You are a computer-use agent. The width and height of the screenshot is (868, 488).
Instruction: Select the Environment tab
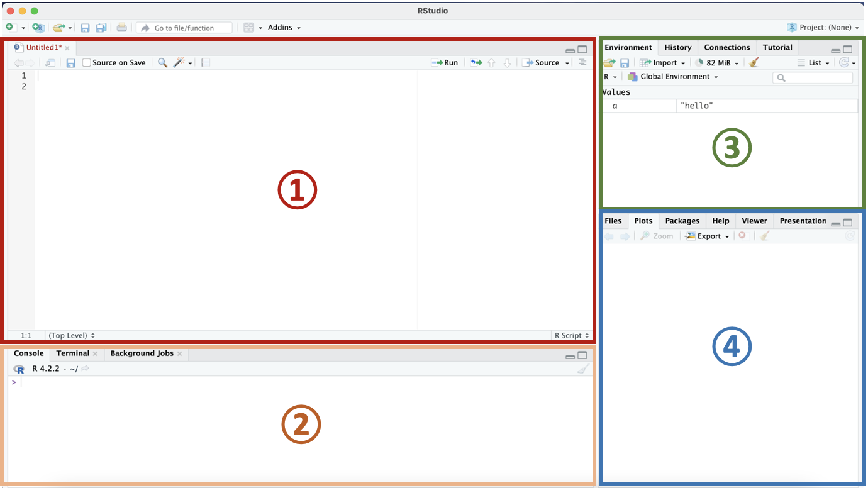pyautogui.click(x=628, y=47)
